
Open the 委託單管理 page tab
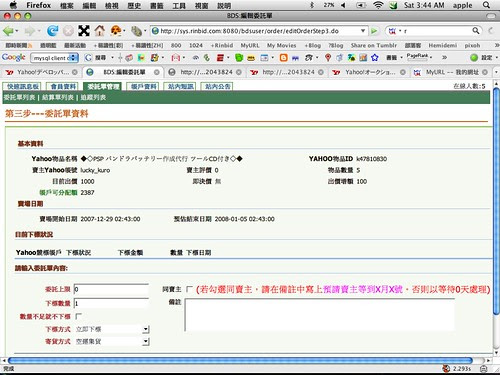103,87
